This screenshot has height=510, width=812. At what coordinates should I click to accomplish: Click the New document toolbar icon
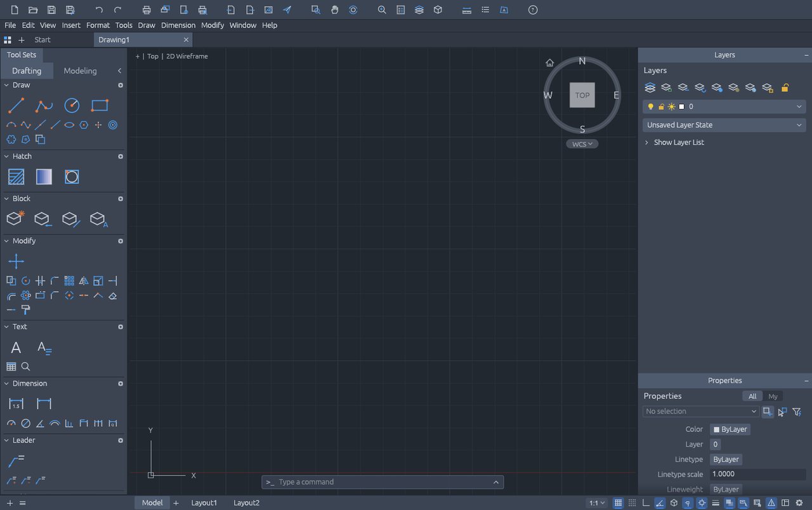click(x=15, y=10)
